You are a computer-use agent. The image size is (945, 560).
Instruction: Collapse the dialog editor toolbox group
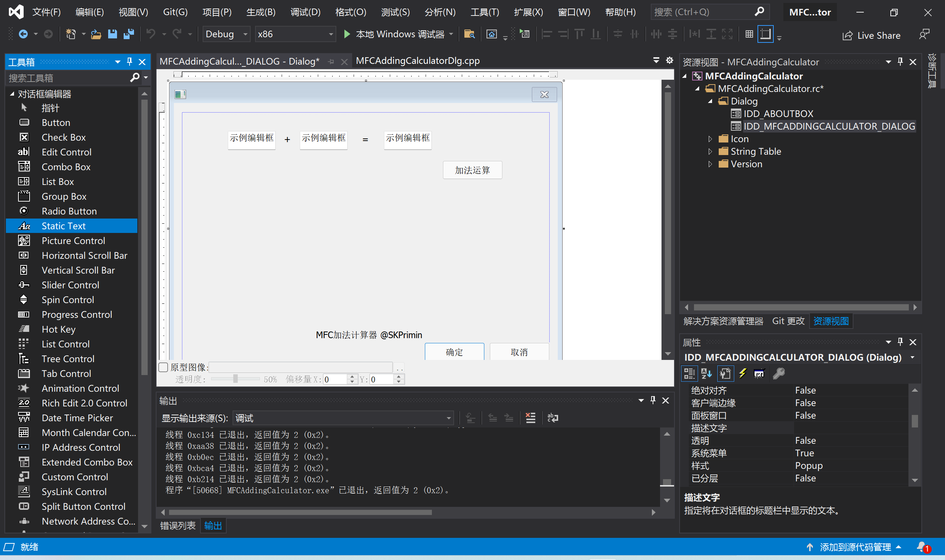(12, 94)
